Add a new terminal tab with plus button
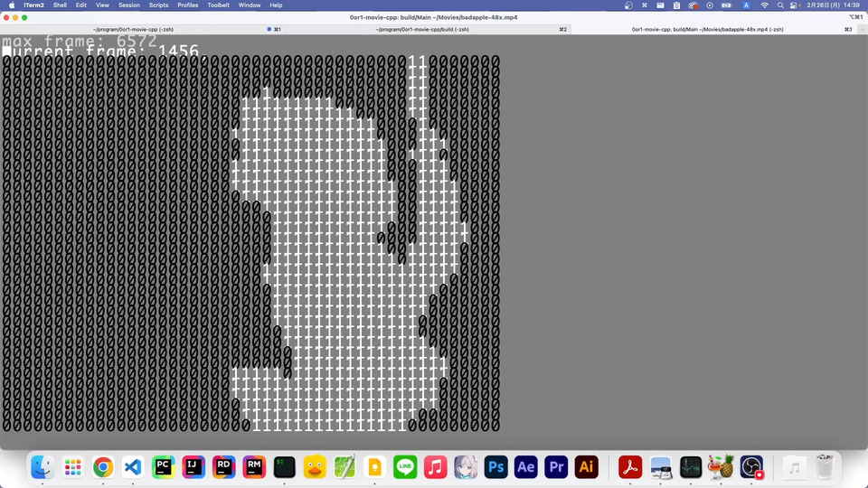 (862, 29)
